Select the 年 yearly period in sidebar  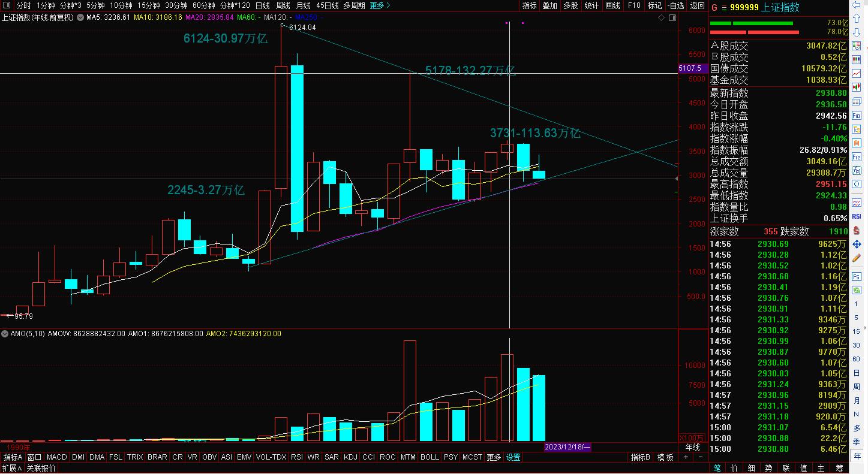[x=856, y=456]
